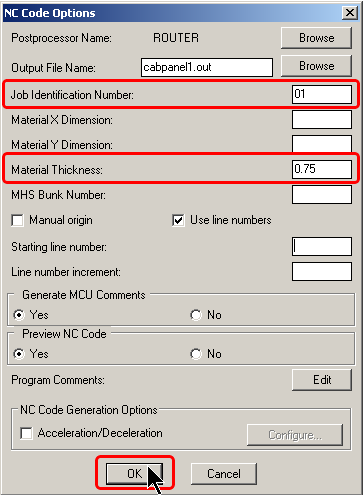Enable the Manual origin checkbox
363x495 pixels.
(17, 220)
